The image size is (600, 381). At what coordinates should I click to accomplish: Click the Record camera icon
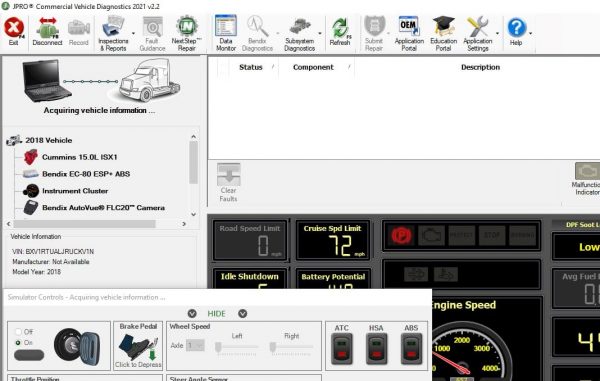click(78, 32)
